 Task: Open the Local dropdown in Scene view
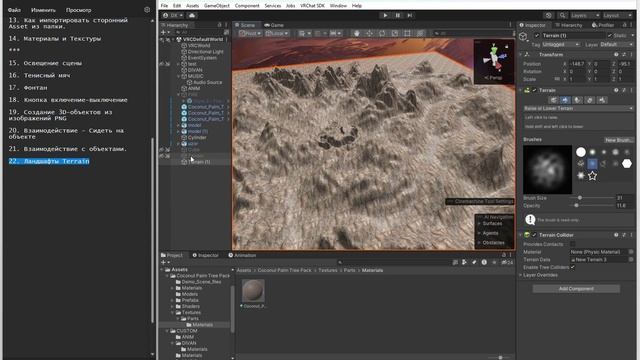click(x=277, y=33)
